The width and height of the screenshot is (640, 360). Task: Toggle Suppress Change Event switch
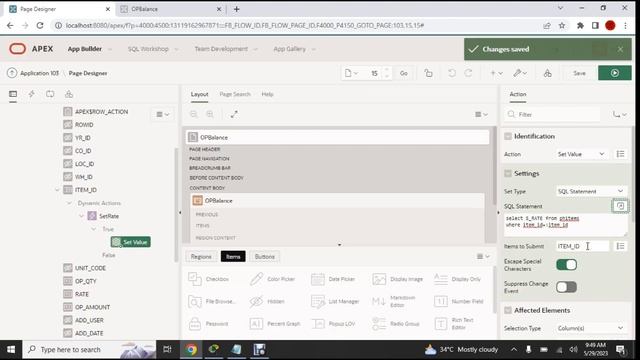click(566, 287)
